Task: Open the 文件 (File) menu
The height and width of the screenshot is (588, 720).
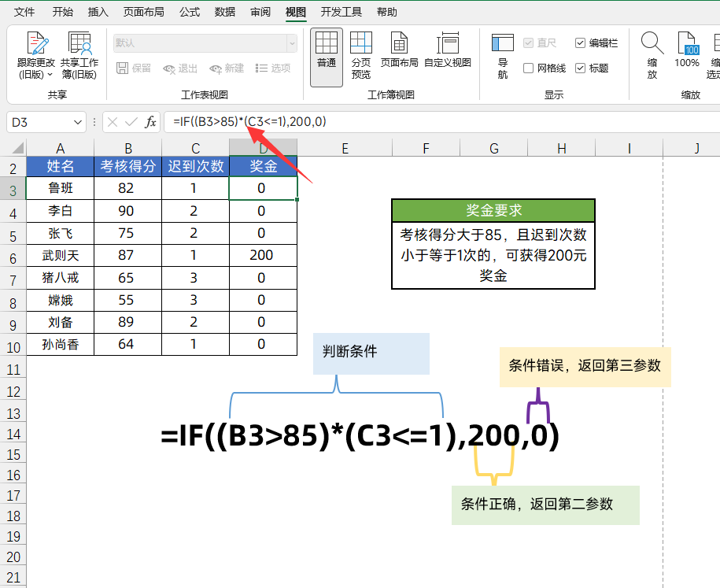Action: pyautogui.click(x=25, y=12)
